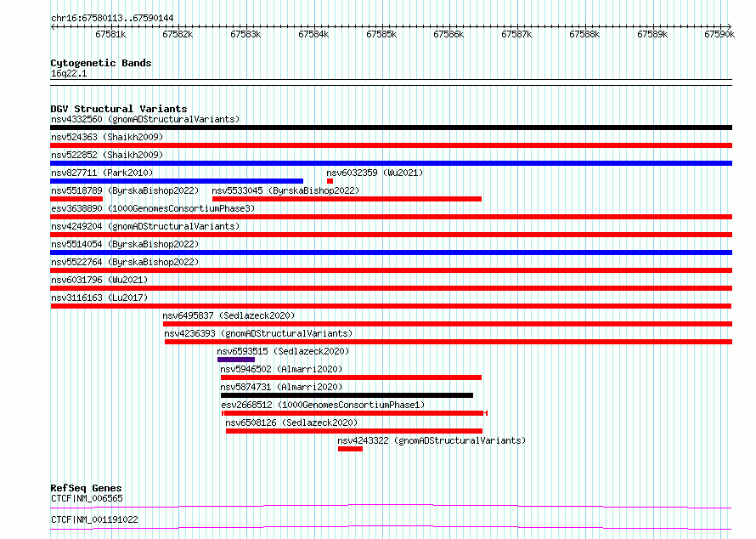Click the nsv4236393 gnomAD red bar
This screenshot has height=539, width=756.
point(449,342)
